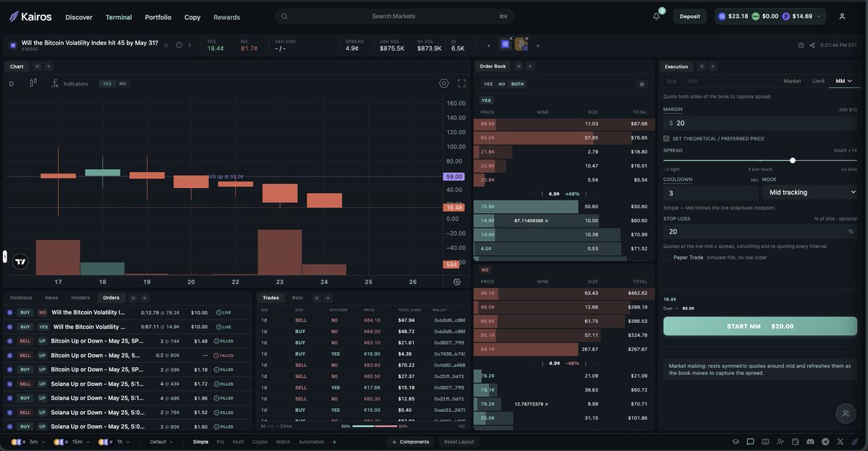Image resolution: width=868 pixels, height=451 pixels.
Task: Expand market selector chevron next to title
Action: [x=190, y=45]
